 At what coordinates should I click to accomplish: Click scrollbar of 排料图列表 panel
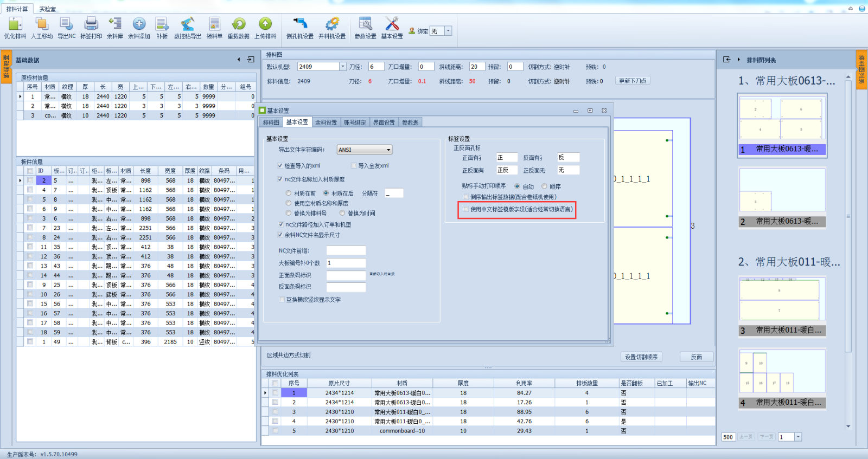[x=848, y=216]
